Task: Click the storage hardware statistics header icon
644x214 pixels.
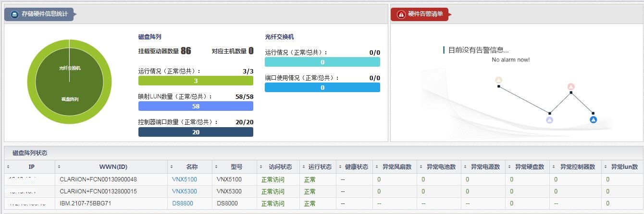Action: (x=14, y=14)
